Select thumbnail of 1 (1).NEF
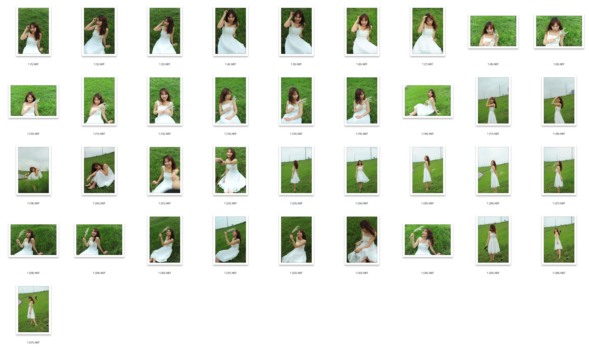The image size is (589, 364). (34, 31)
